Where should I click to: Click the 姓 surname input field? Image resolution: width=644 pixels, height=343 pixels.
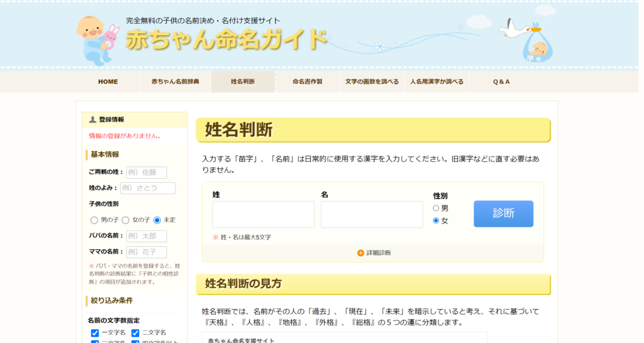pos(263,215)
